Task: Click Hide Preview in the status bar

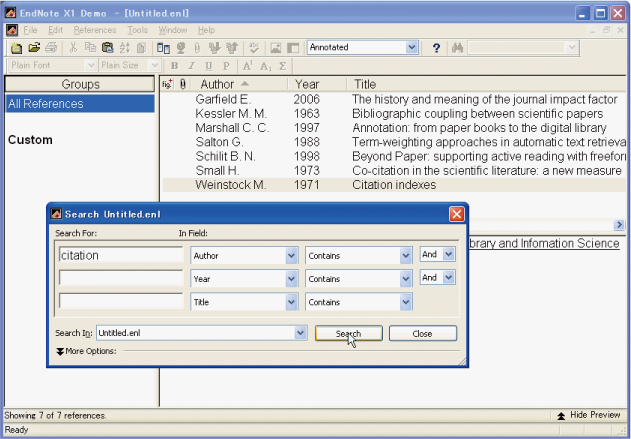Action: (x=589, y=415)
